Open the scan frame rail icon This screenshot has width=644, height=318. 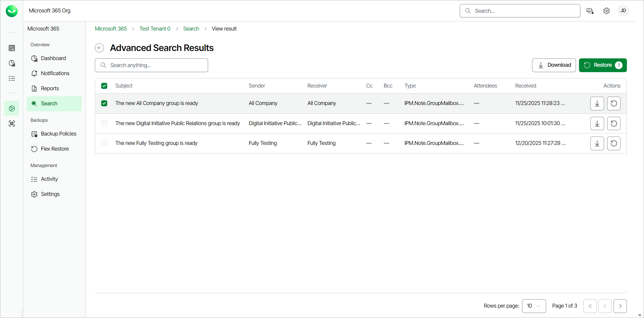[x=12, y=123]
